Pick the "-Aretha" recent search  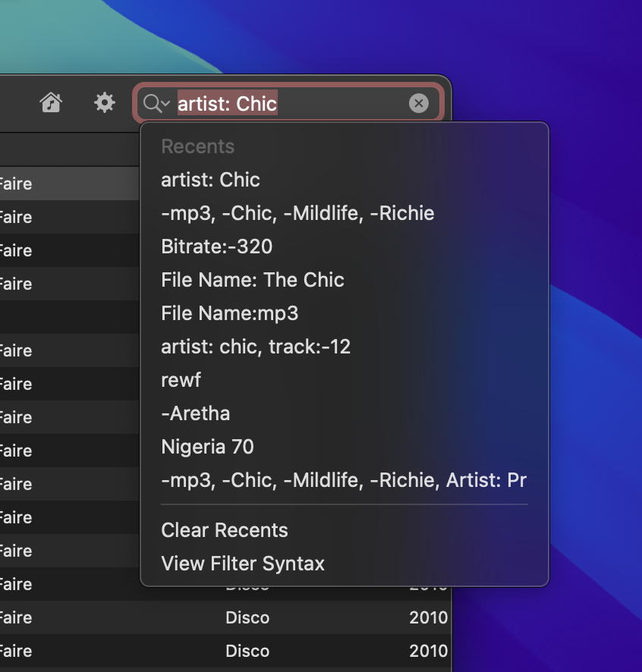(x=195, y=413)
